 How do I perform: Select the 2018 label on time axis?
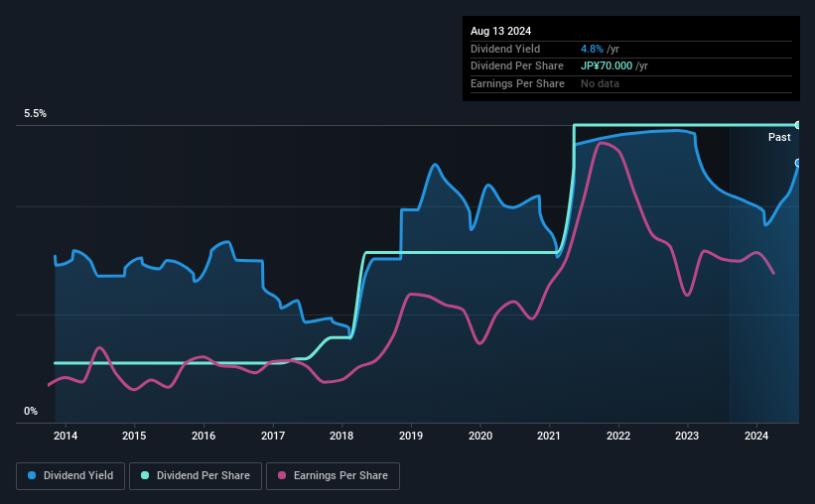coord(341,436)
